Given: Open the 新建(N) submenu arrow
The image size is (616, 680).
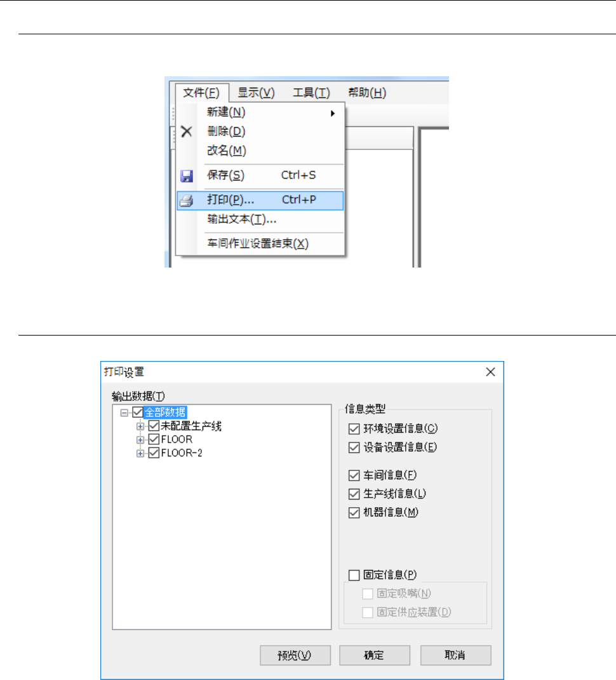Looking at the screenshot, I should [x=333, y=113].
